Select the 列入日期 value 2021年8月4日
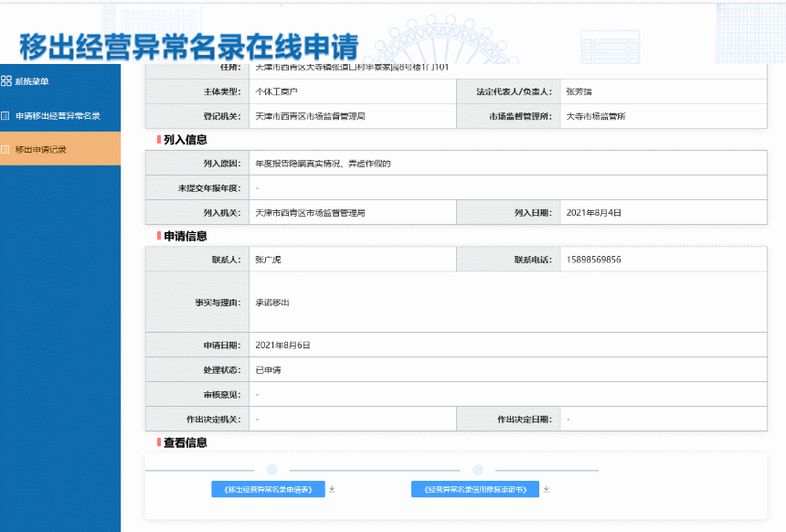The width and height of the screenshot is (786, 532). (x=593, y=212)
